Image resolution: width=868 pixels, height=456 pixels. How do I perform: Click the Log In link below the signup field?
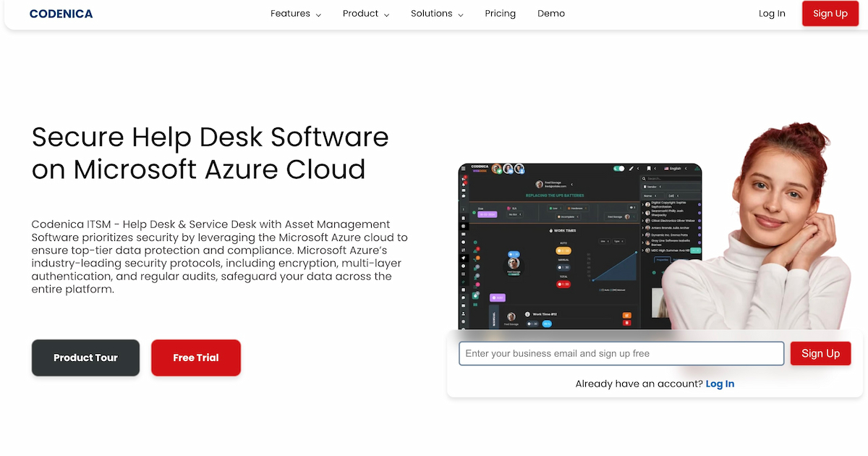[x=720, y=384]
